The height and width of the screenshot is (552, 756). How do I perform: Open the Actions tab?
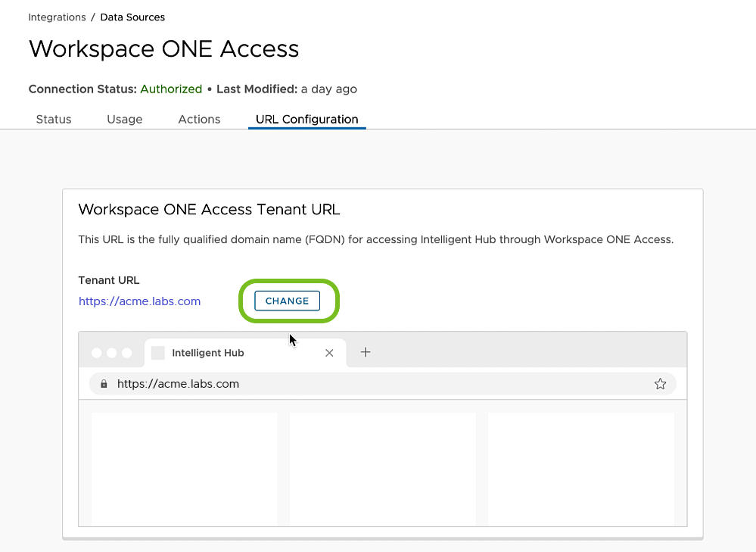point(199,119)
